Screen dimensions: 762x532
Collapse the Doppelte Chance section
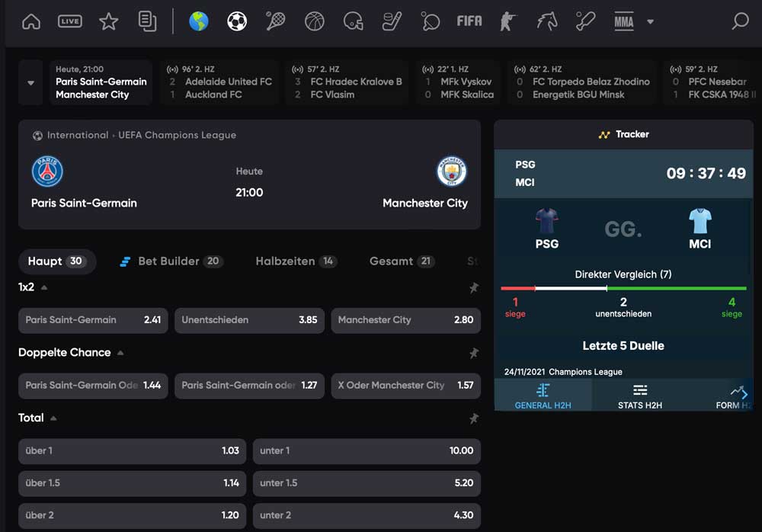[x=120, y=353]
